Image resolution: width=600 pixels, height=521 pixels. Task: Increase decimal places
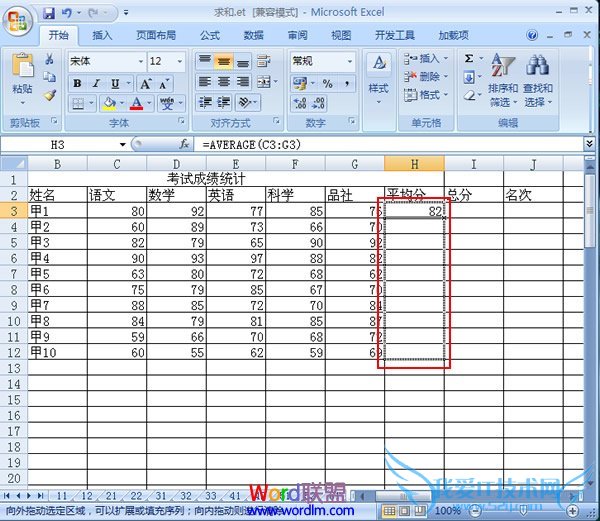[300, 103]
